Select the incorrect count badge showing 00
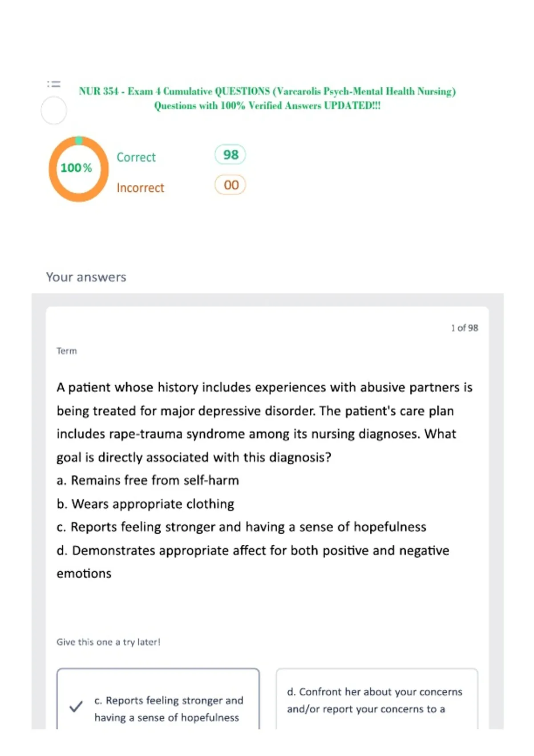 point(231,185)
